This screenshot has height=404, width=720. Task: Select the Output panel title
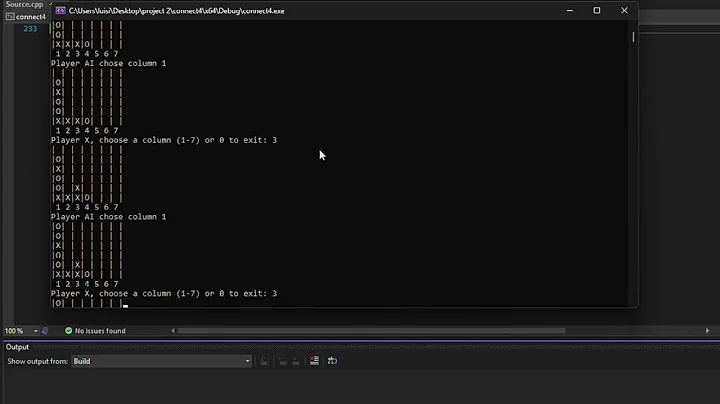point(17,347)
